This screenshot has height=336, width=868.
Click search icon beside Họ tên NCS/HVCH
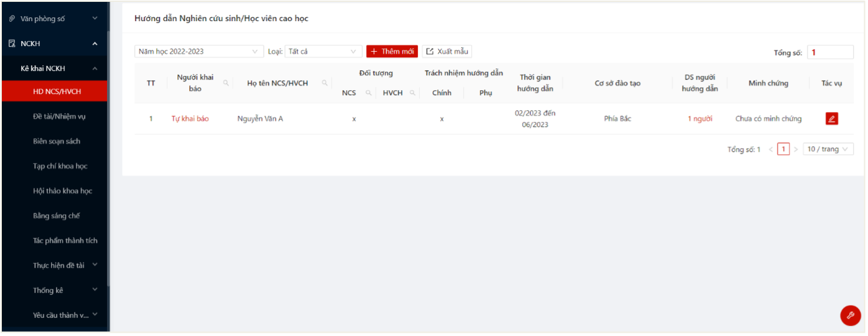(x=325, y=83)
